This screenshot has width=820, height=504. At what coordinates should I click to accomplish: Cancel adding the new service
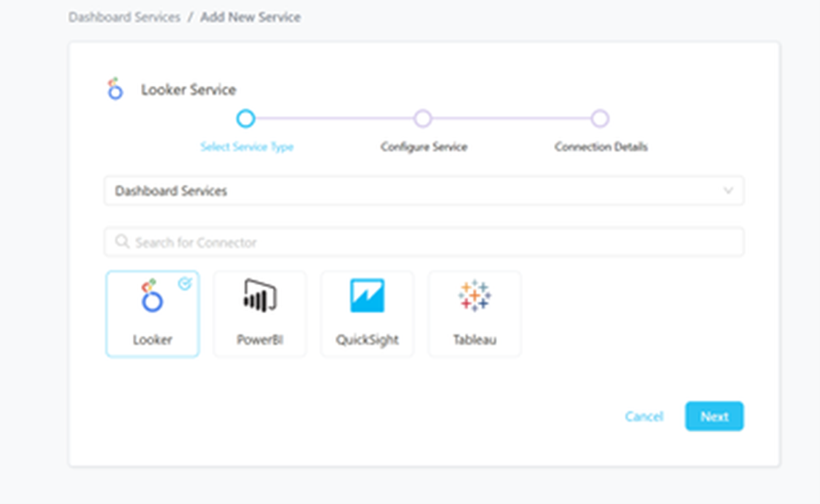pos(644,416)
